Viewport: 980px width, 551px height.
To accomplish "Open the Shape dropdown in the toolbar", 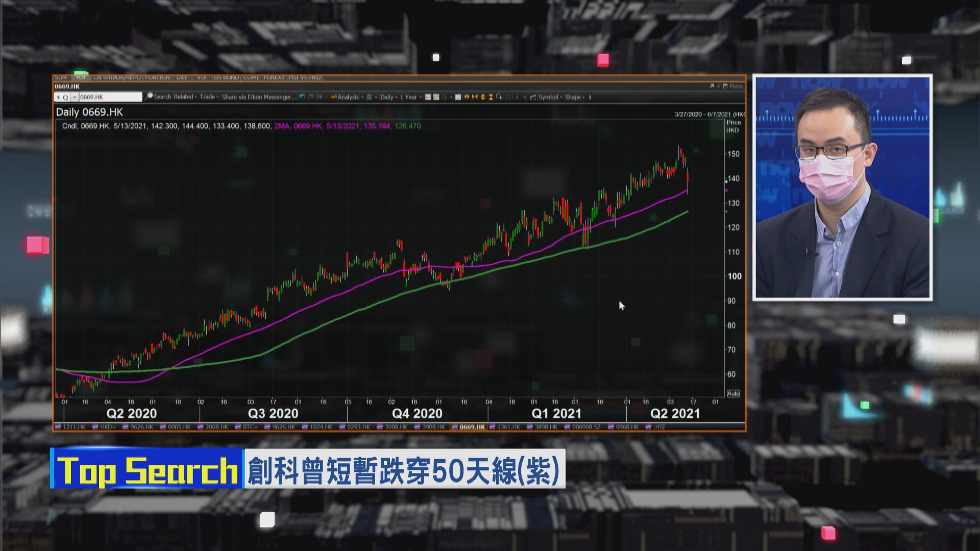I will point(574,97).
